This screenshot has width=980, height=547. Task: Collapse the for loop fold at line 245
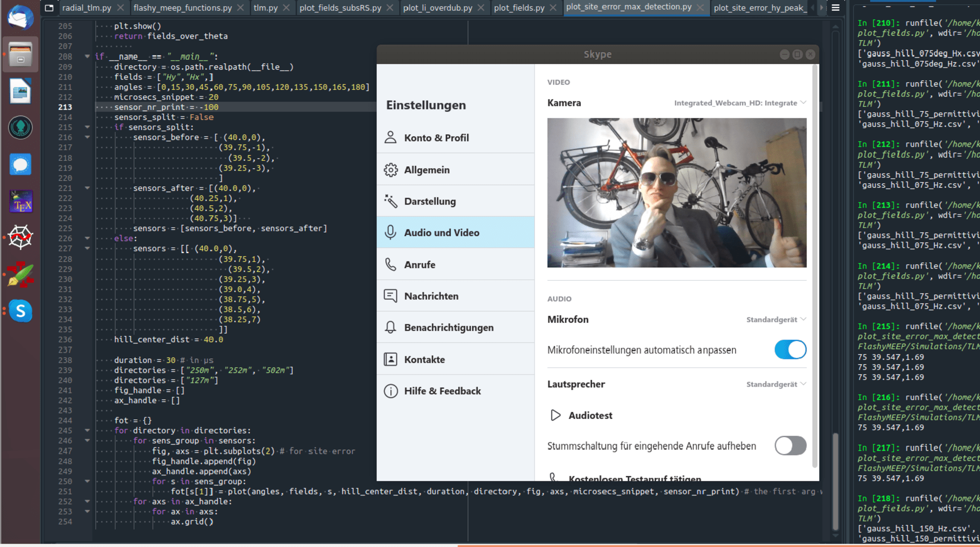click(87, 430)
